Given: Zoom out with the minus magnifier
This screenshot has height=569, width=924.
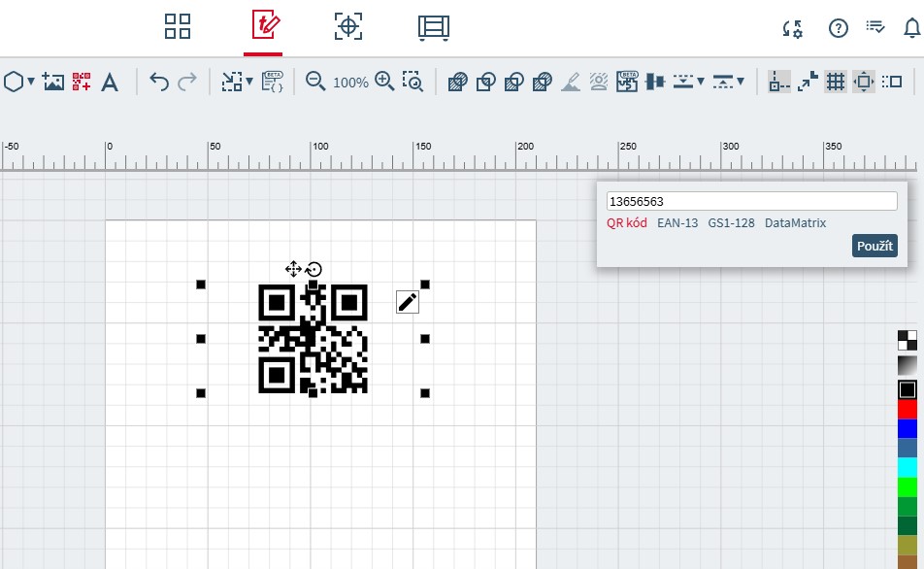Looking at the screenshot, I should pyautogui.click(x=315, y=82).
